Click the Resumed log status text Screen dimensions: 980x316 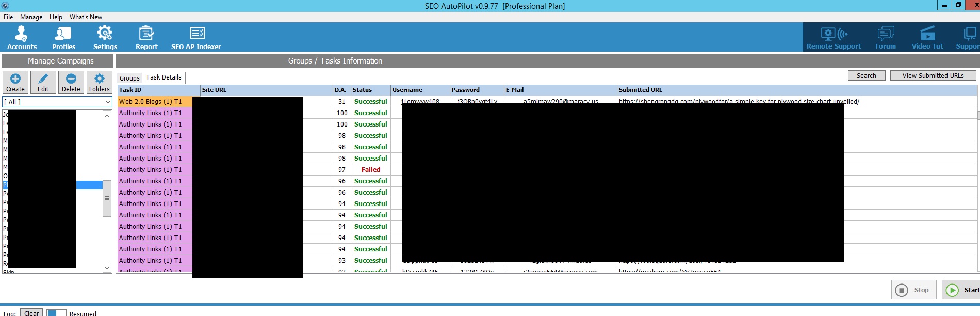click(x=83, y=313)
